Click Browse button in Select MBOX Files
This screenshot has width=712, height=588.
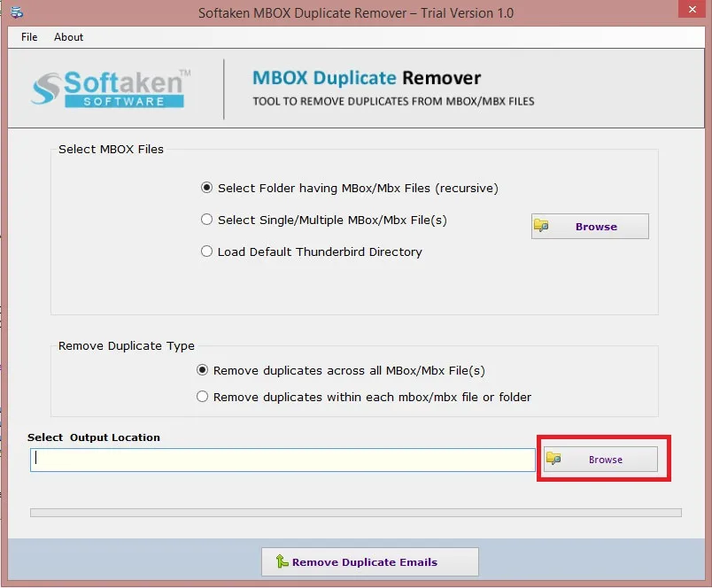(590, 226)
